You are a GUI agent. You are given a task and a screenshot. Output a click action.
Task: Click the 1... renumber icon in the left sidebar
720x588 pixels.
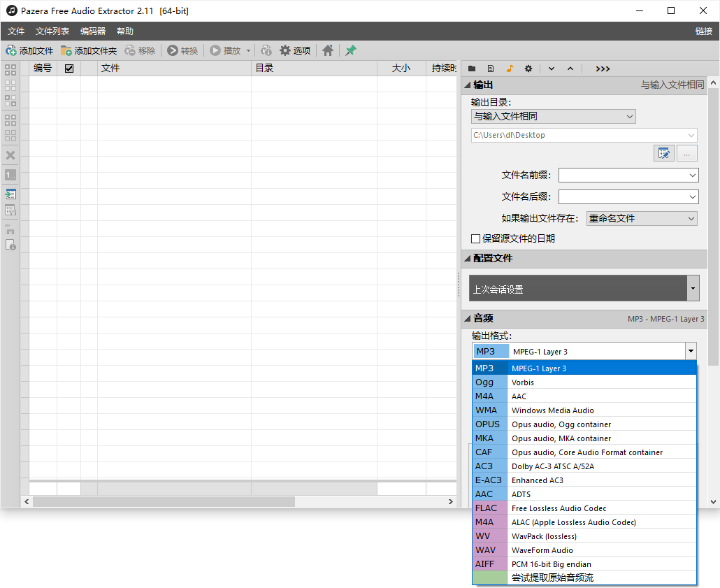[10, 175]
